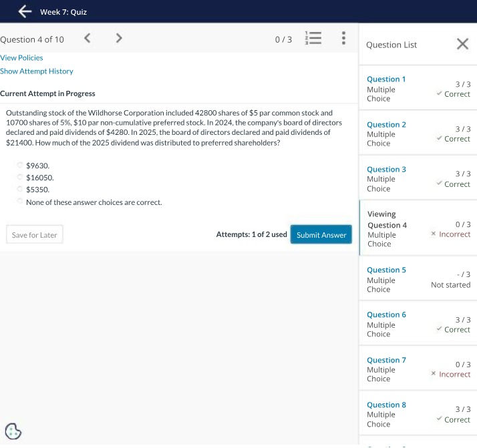Screen dimensions: 477x448
Task: Open Question 5 in the question list
Action: pos(386,270)
